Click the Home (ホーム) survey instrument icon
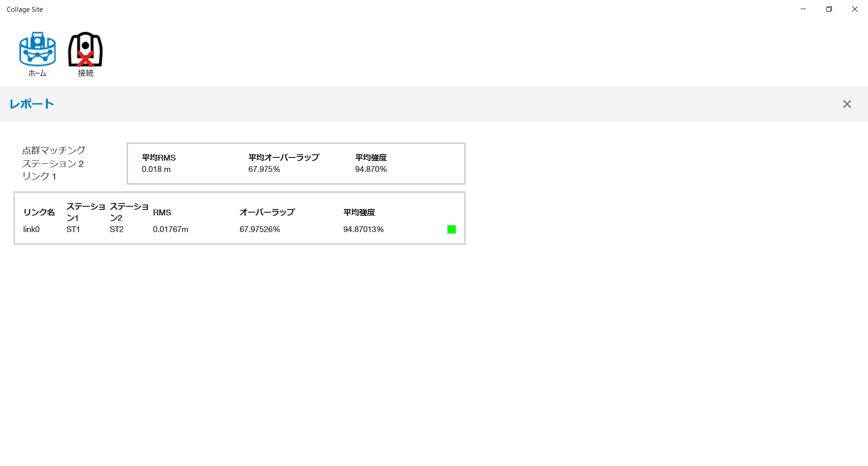The width and height of the screenshot is (868, 466). [37, 50]
